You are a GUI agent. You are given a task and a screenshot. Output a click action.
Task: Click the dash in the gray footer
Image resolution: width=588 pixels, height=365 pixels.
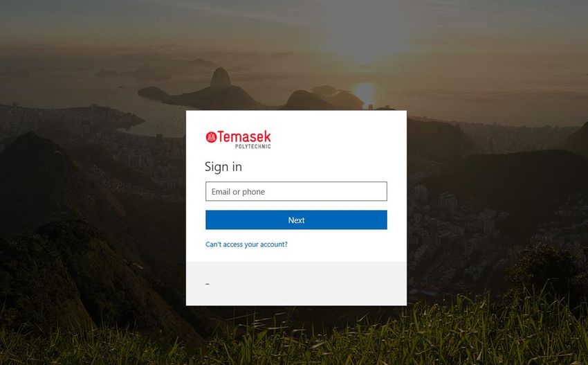(x=208, y=284)
